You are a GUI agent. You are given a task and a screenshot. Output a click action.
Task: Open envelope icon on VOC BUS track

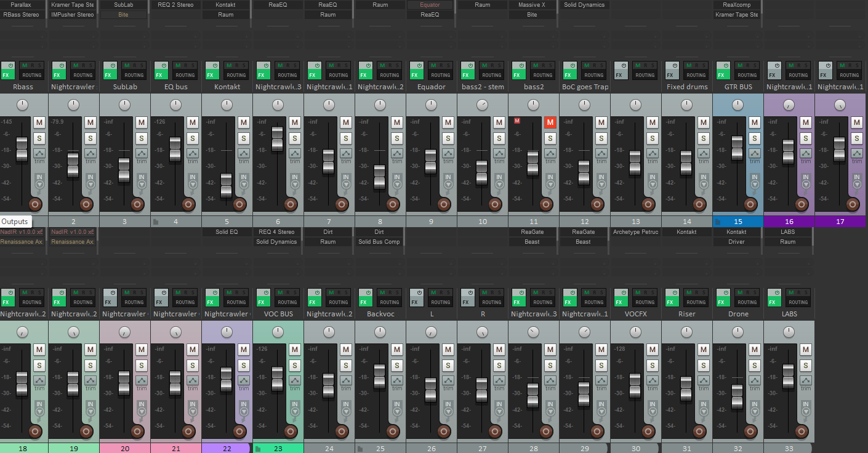coord(295,380)
